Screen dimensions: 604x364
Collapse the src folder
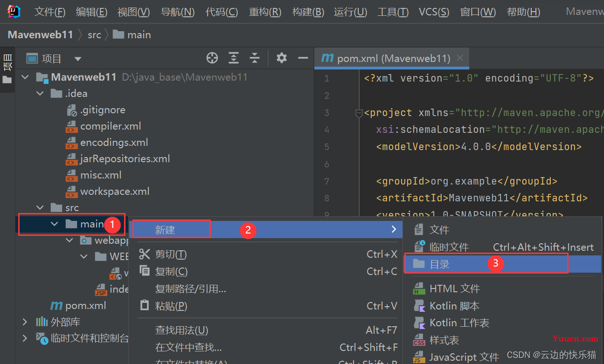tap(40, 208)
